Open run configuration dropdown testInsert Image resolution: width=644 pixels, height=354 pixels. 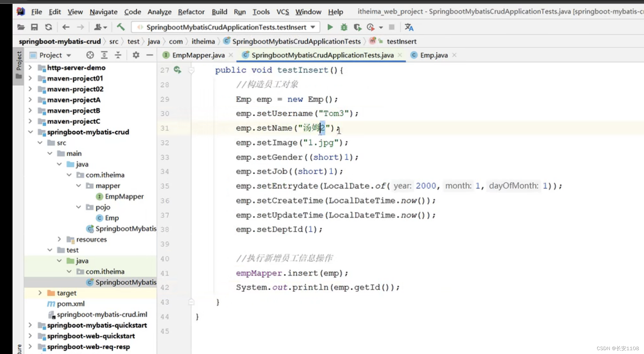pos(225,27)
